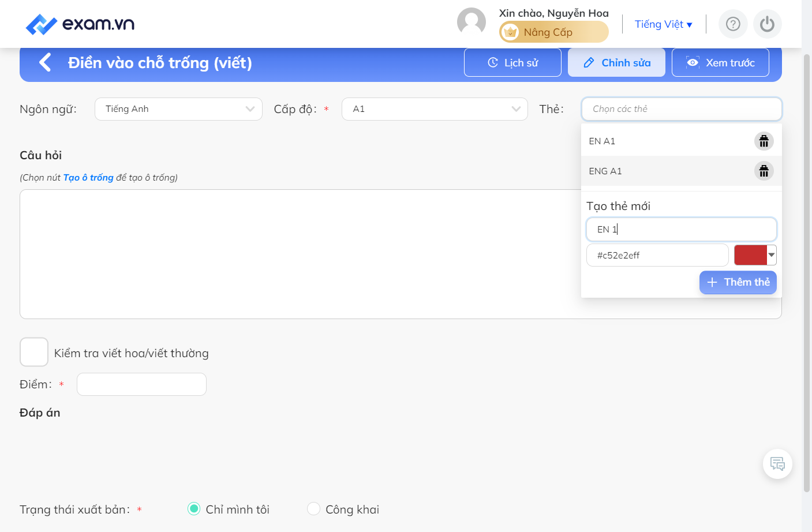Open the chat support widget
Image resolution: width=812 pixels, height=532 pixels.
[777, 464]
